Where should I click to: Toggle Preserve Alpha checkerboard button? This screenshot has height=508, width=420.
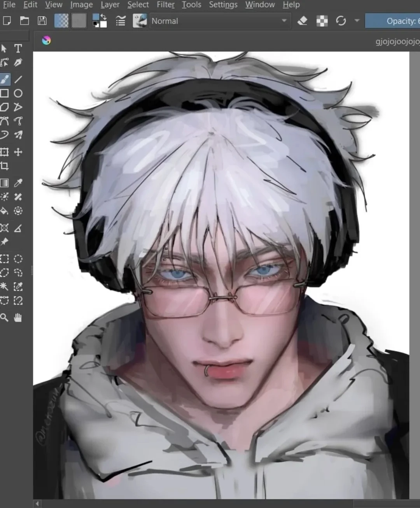tap(322, 21)
